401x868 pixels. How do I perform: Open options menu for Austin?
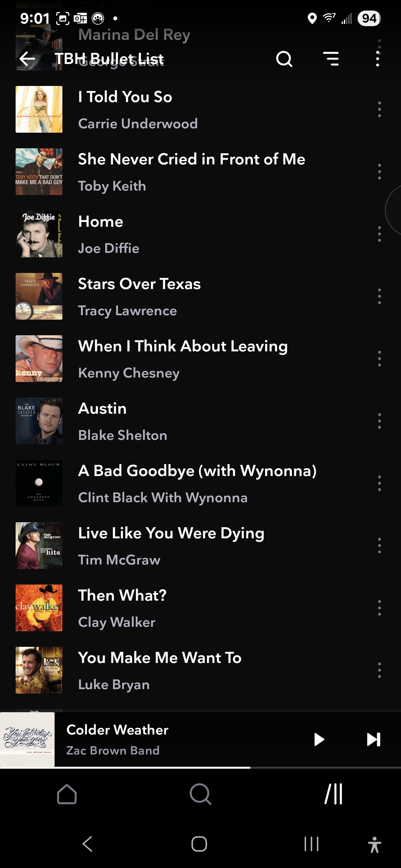click(379, 421)
